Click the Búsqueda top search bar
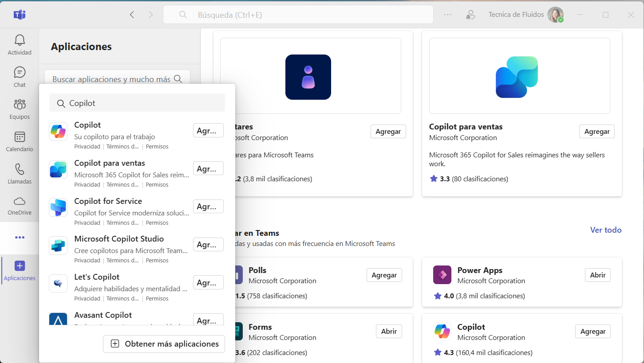The width and height of the screenshot is (644, 363). pos(298,15)
